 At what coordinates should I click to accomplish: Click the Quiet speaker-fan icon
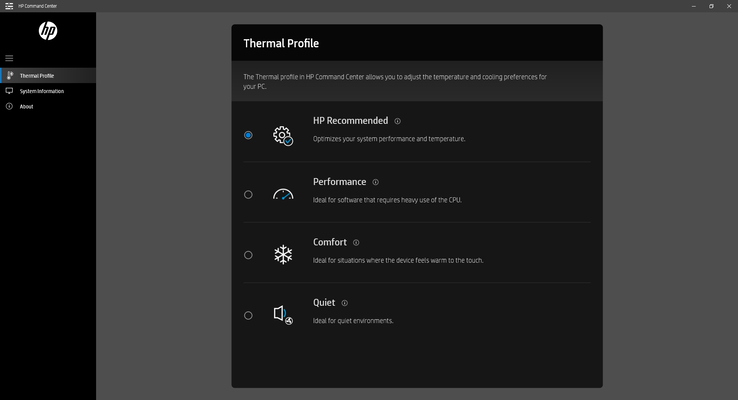tap(283, 315)
